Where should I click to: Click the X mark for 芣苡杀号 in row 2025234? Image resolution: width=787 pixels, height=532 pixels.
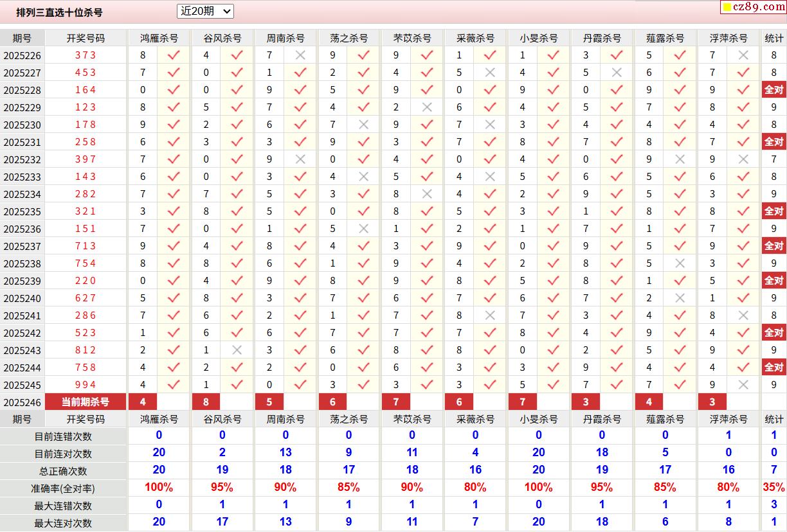(427, 194)
